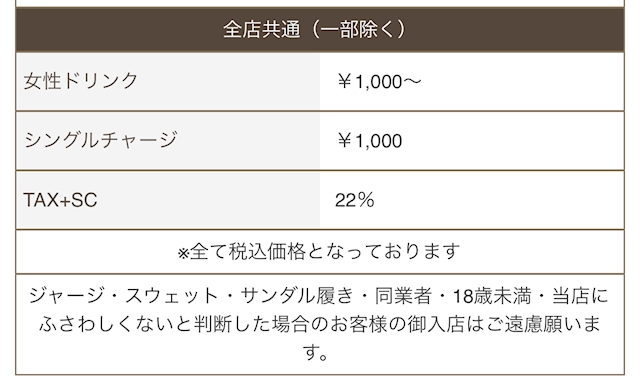Select the 女性ドリンク row label
The height and width of the screenshot is (380, 640).
pos(81,81)
